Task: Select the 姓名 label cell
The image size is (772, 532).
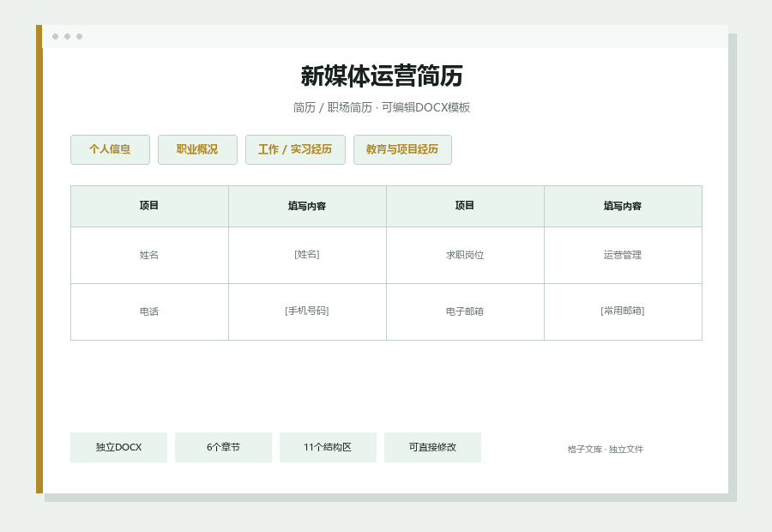Action: coord(149,255)
